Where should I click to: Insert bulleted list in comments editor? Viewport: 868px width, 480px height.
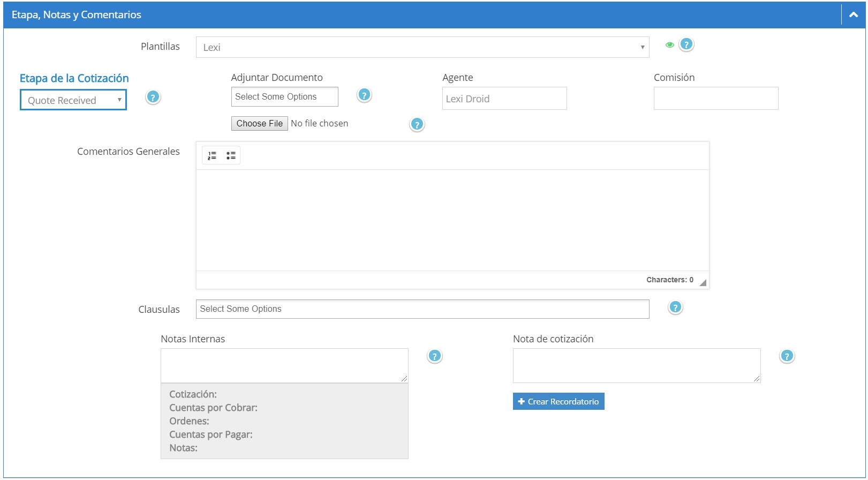[231, 155]
